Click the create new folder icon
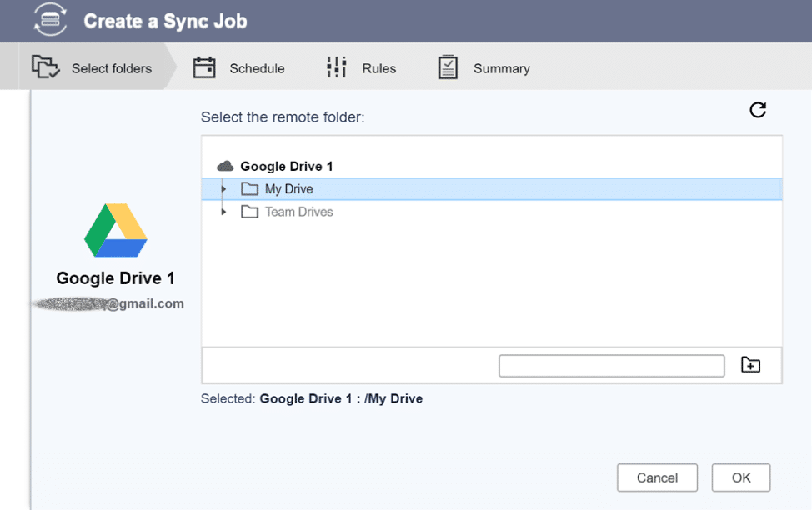 [750, 365]
